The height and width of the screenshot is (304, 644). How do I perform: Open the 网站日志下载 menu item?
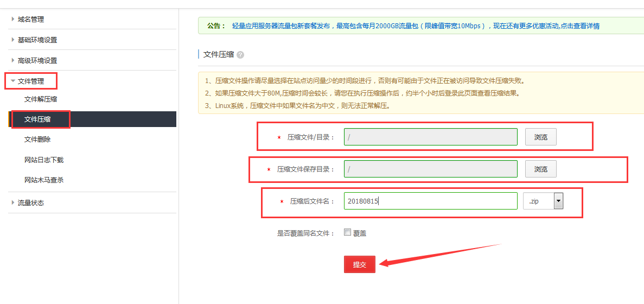tap(44, 160)
